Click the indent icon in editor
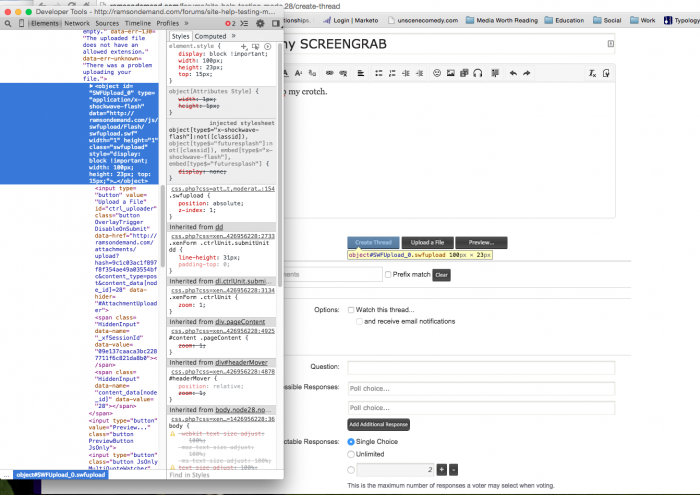Viewport: 700px width, 495px height. (x=419, y=73)
